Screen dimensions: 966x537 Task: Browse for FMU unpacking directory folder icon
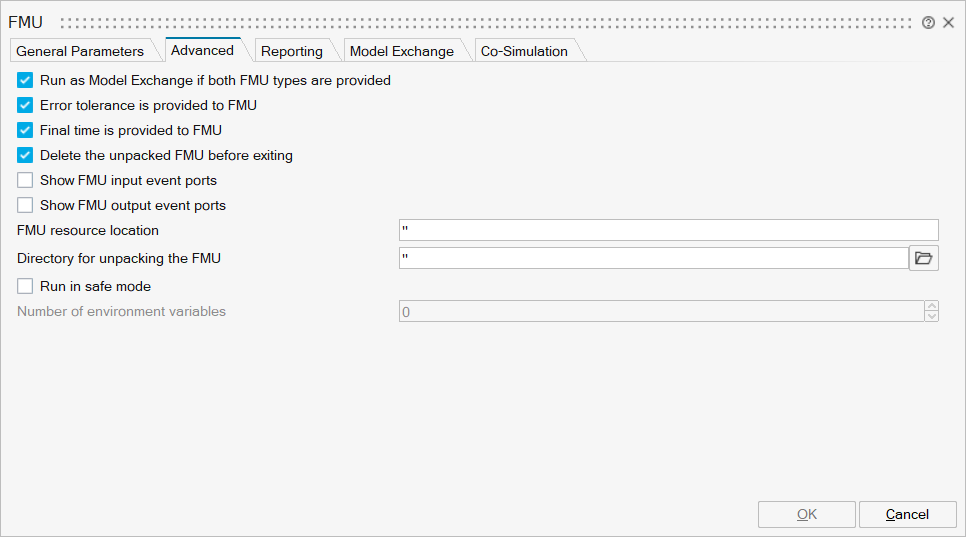tap(924, 258)
